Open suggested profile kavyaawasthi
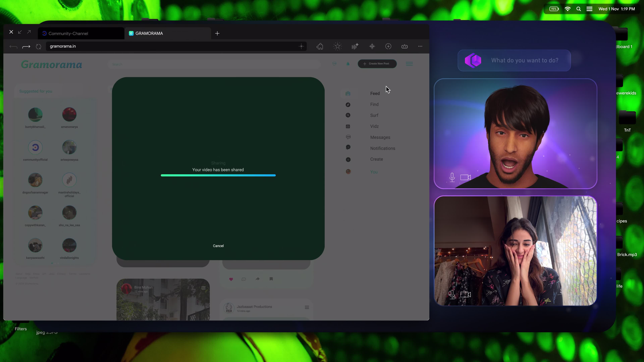This screenshot has width=644, height=362. (35, 246)
